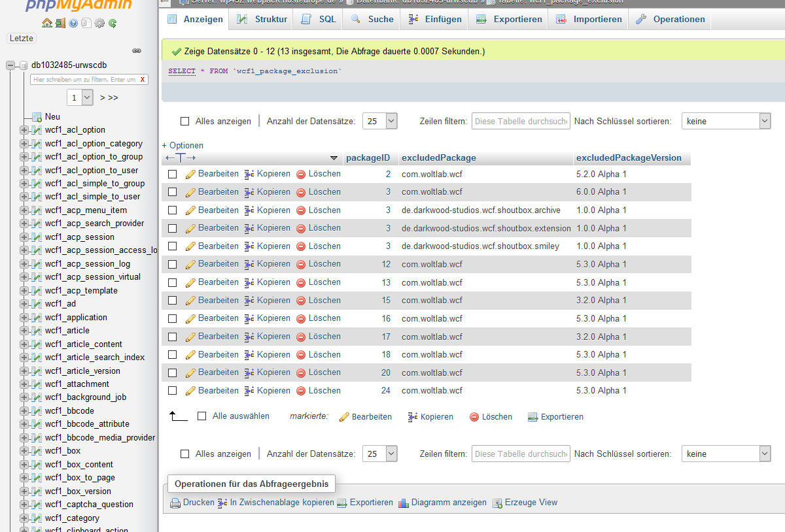Tick the 'Alle auswählen' checkbox

(202, 416)
